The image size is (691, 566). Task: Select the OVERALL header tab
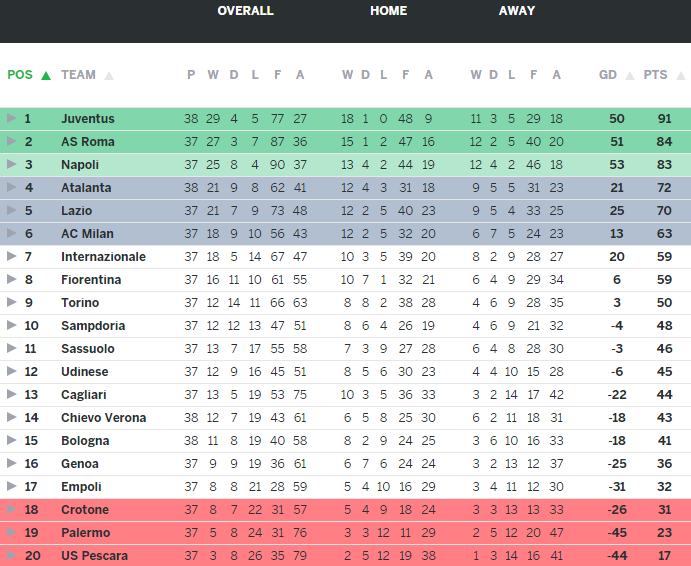coord(245,11)
